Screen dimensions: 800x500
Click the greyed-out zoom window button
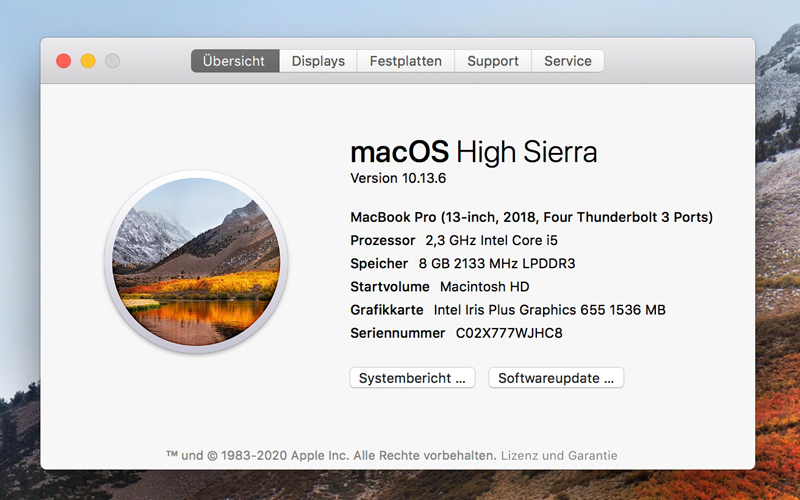(112, 61)
